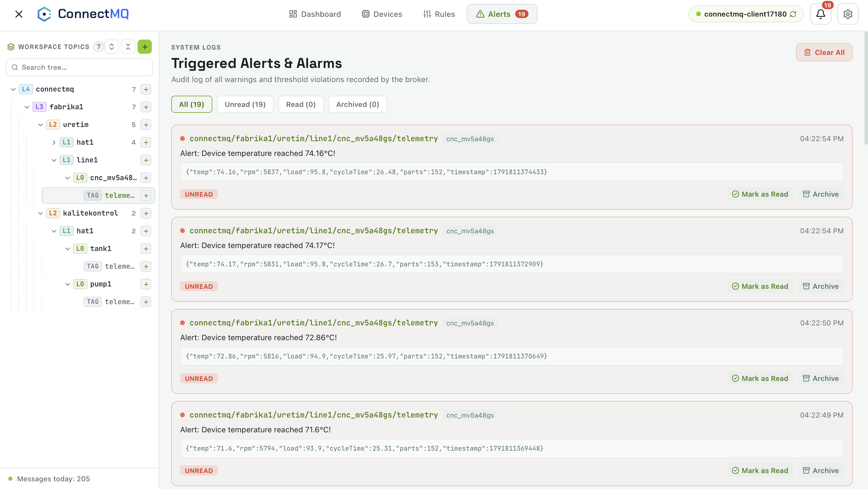868x489 pixels.
Task: Filter alerts by Unread (19)
Action: tap(245, 105)
